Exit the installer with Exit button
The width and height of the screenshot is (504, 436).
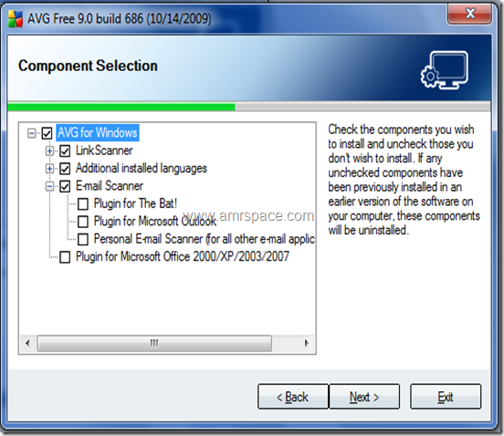(x=446, y=397)
